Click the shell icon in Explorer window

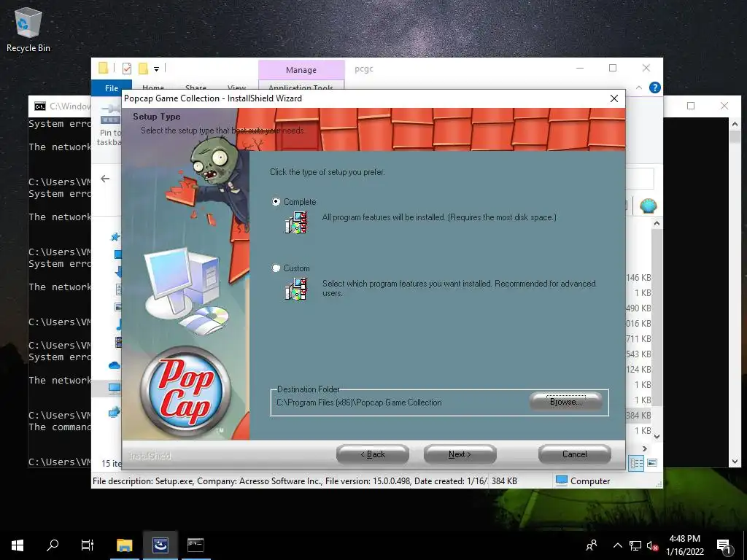point(648,205)
